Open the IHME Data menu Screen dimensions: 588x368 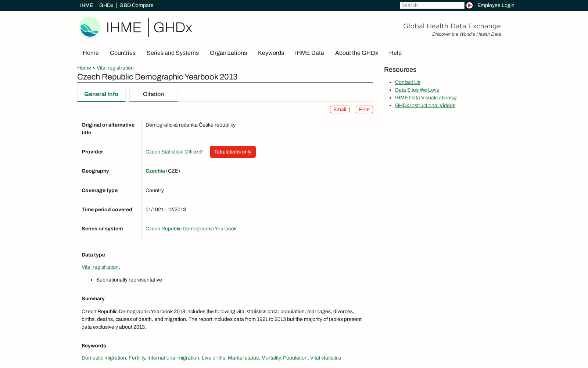(309, 53)
